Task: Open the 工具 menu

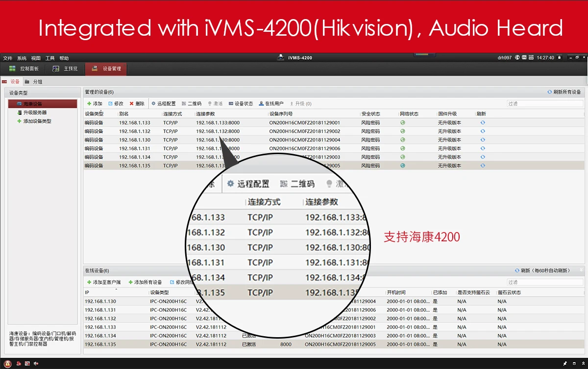Action: pos(50,58)
